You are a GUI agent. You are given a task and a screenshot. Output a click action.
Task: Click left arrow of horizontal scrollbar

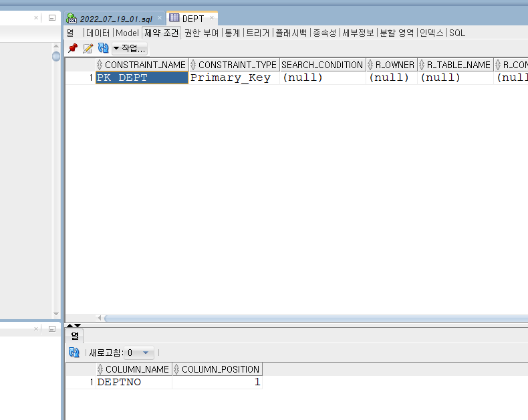point(100,318)
